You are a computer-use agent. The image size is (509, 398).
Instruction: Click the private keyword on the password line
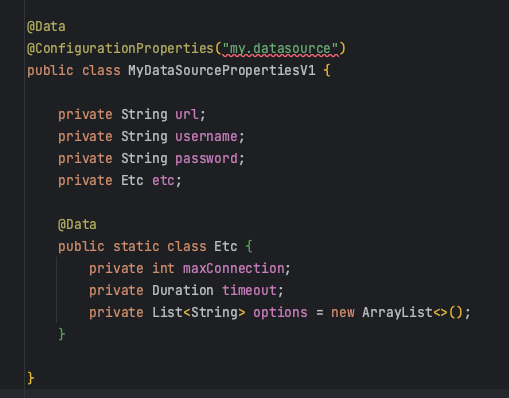tap(85, 159)
